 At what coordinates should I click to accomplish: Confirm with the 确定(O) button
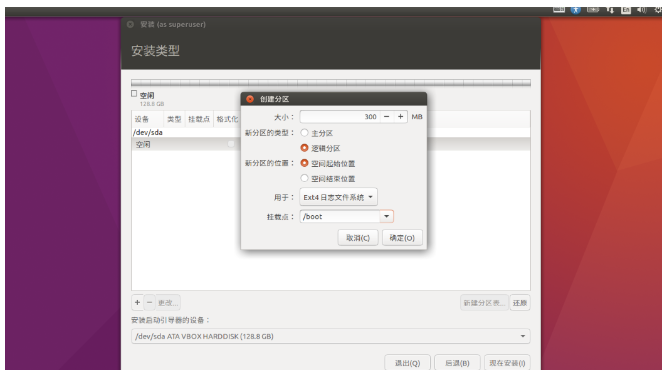click(402, 238)
